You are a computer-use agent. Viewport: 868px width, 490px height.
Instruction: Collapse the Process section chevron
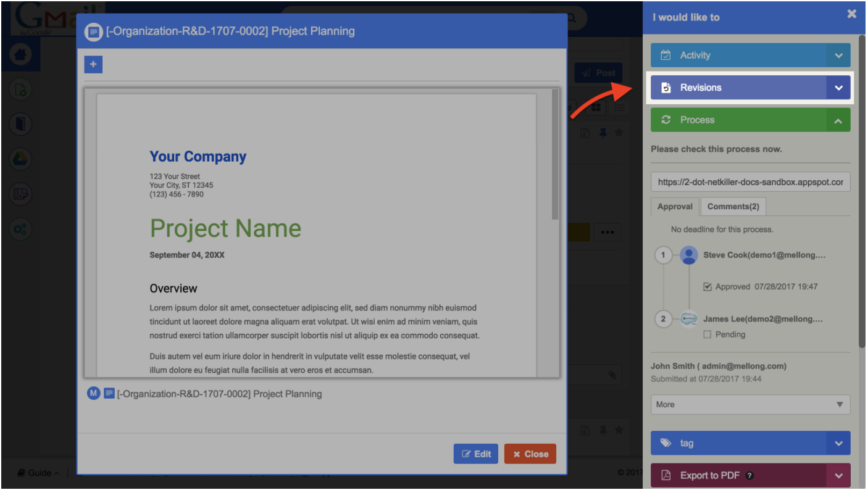(x=838, y=120)
